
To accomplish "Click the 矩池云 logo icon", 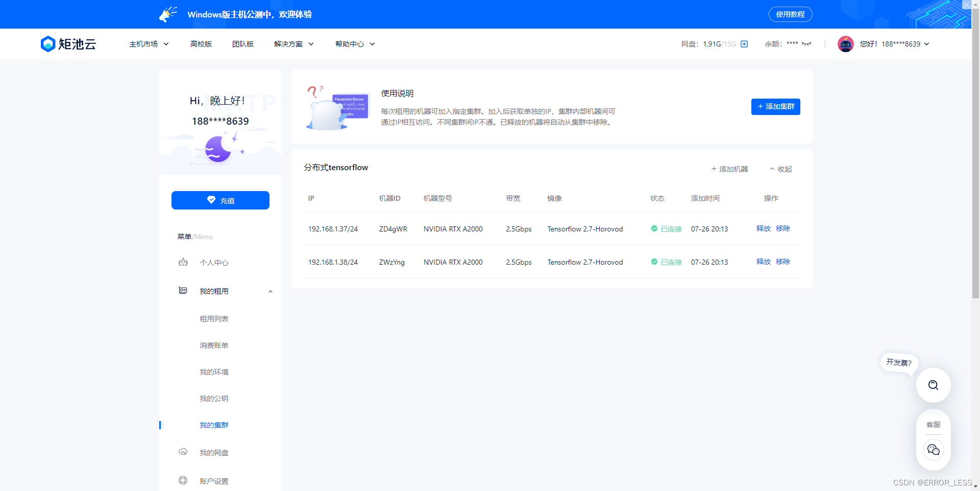I will 48,44.
